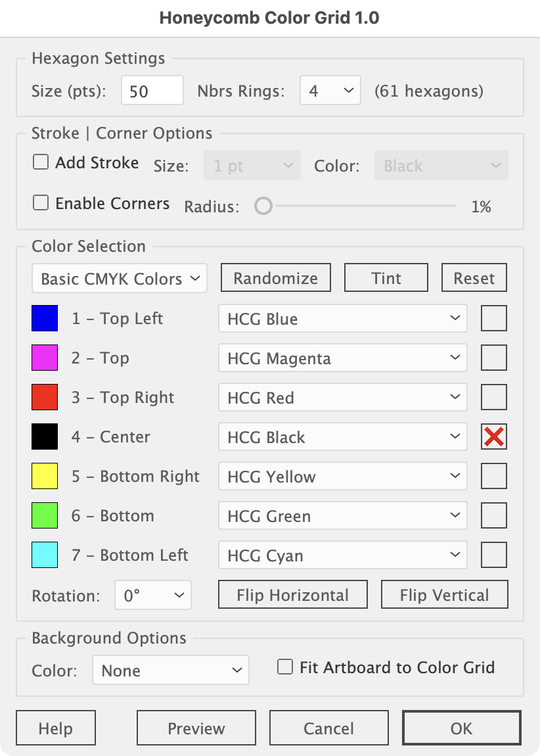This screenshot has height=756, width=540.
Task: Open the Rotation angle dropdown
Action: point(152,596)
